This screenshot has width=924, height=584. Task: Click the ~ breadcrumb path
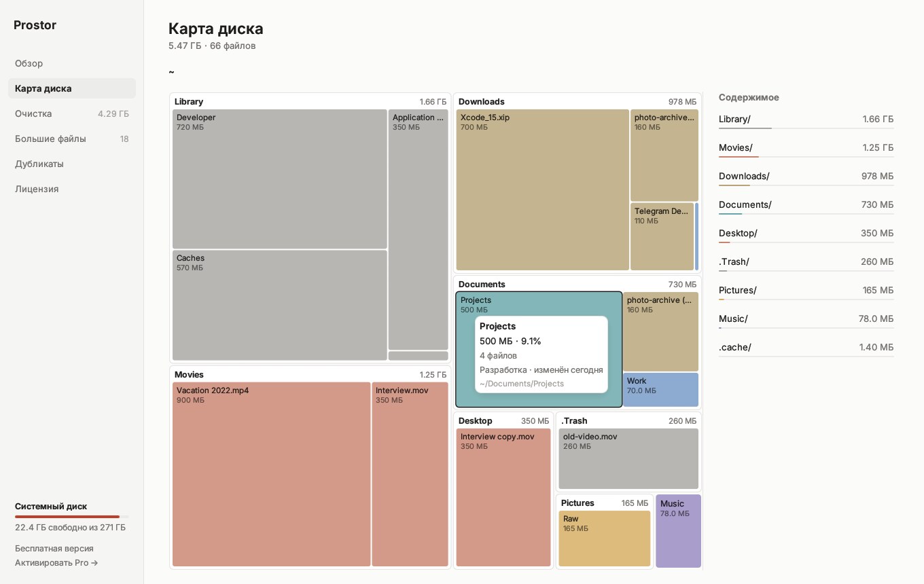[x=171, y=72]
